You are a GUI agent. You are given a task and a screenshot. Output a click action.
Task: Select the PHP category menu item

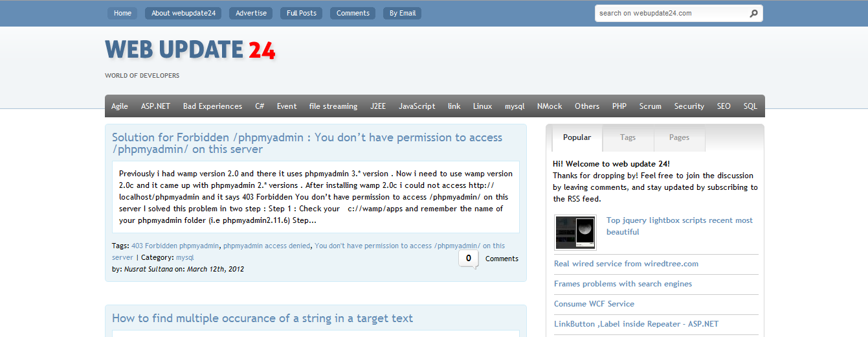tap(619, 106)
